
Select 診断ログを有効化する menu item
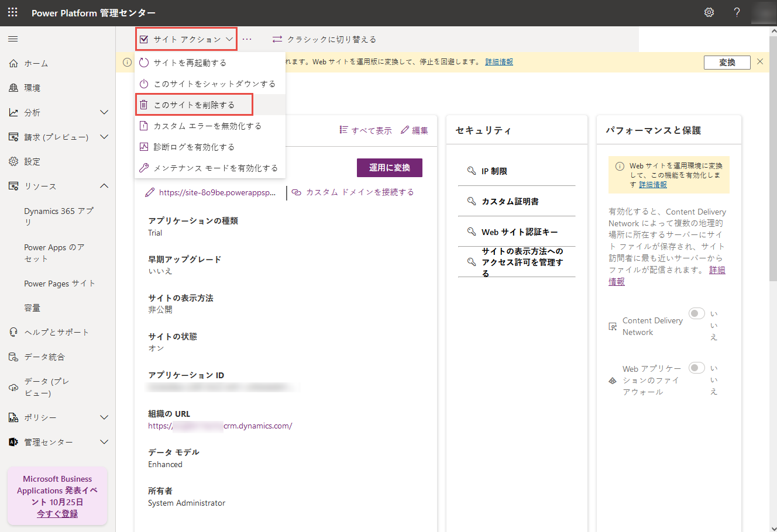pos(210,147)
